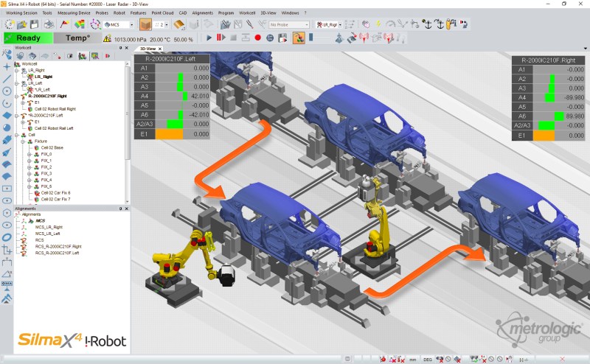The height and width of the screenshot is (364, 590).
Task: Click the step-by-step pause-play icon
Action: pyautogui.click(x=221, y=38)
